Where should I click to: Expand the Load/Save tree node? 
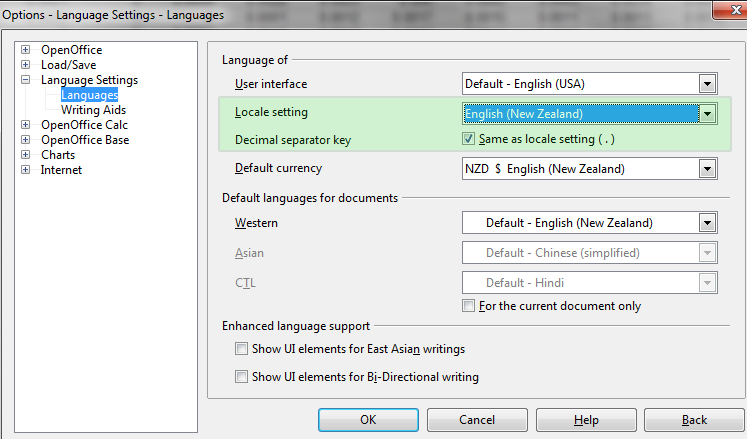coord(26,64)
